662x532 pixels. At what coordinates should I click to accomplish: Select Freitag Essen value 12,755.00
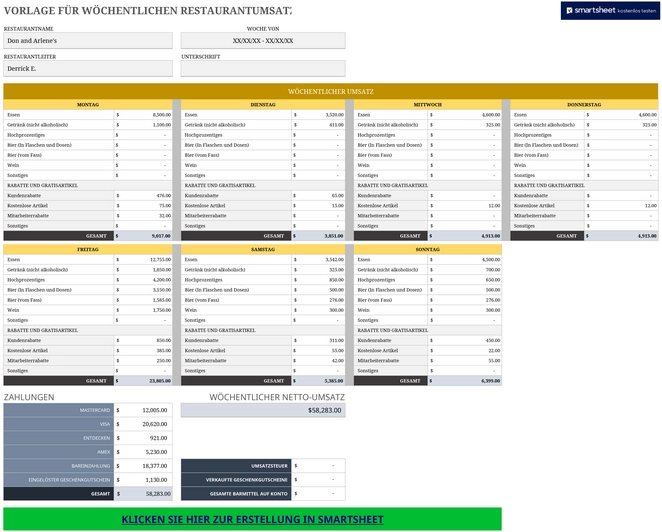[143, 260]
